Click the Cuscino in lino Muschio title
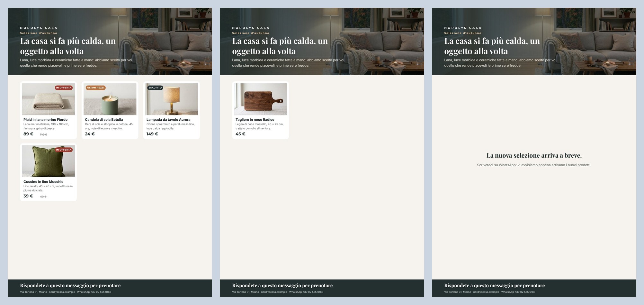 pyautogui.click(x=43, y=182)
